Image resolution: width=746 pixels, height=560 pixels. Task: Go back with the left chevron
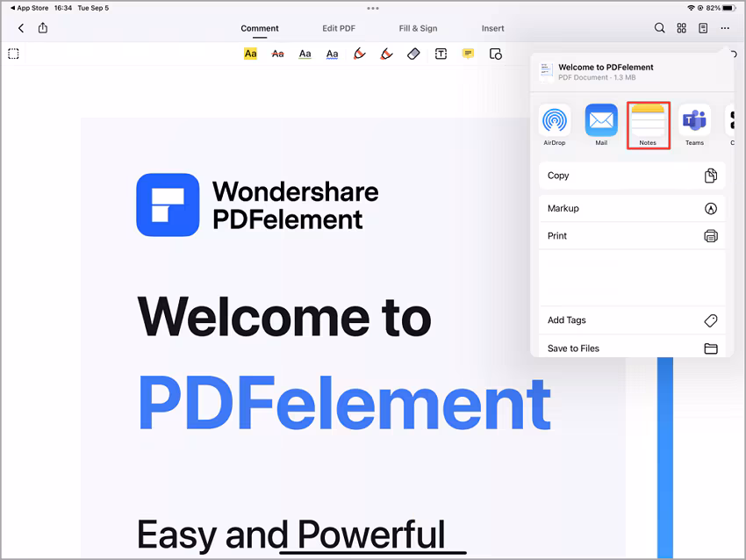pos(21,28)
